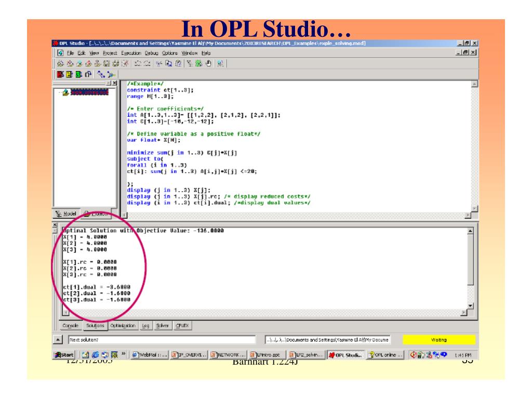Click the scissors Cut toolbar icon
This screenshot has height=399, width=532.
pyautogui.click(x=159, y=63)
